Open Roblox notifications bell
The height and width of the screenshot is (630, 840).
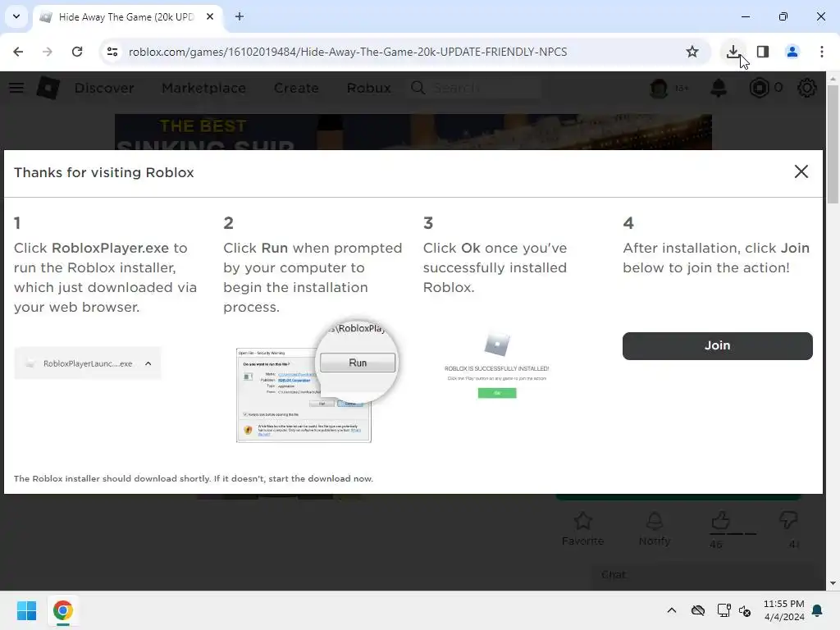point(719,88)
